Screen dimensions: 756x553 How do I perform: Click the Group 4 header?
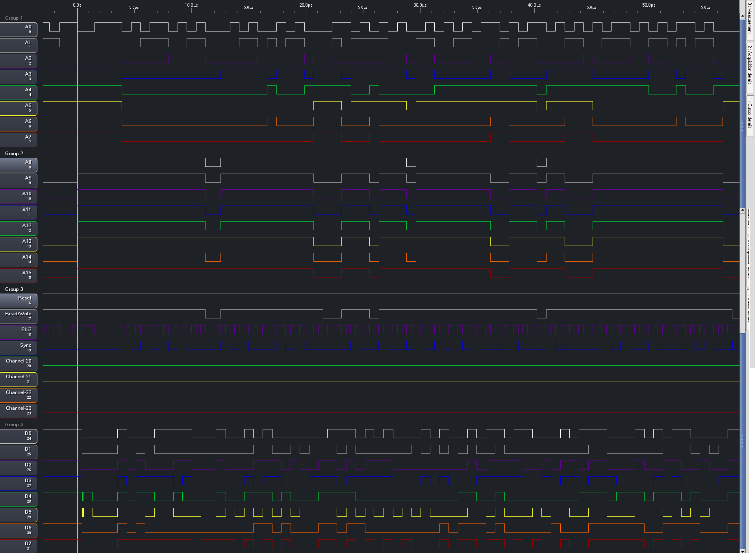(14, 425)
